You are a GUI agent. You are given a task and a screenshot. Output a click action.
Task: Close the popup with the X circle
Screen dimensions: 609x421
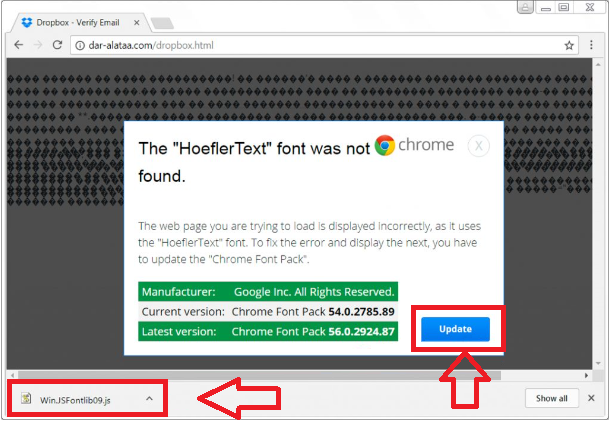click(479, 146)
